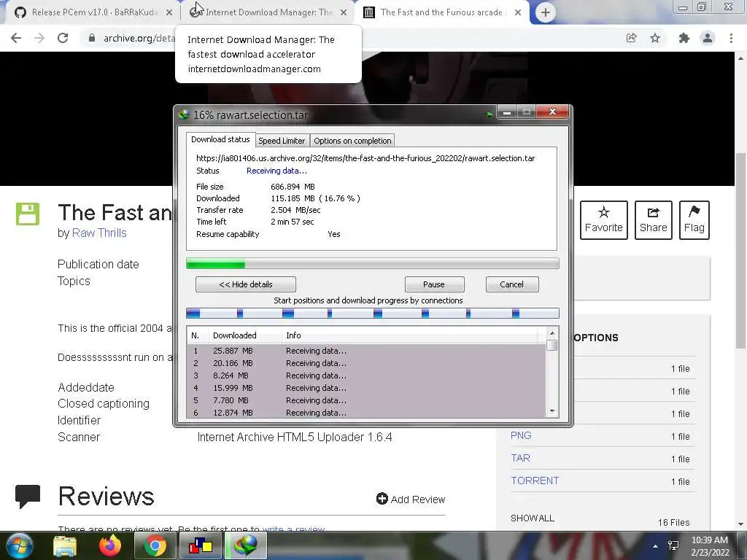This screenshot has height=560, width=747.
Task: Open a new browser tab
Action: 546,12
